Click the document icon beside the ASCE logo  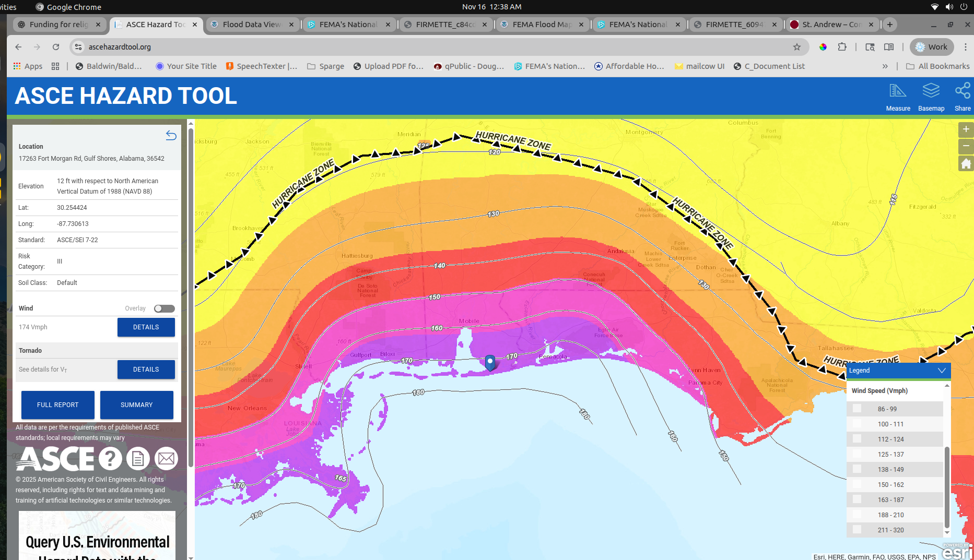[137, 458]
